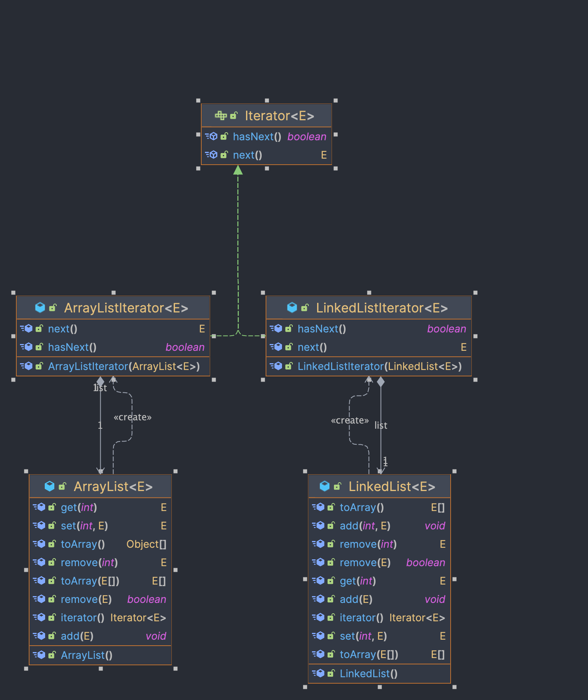Screen dimensions: 588x700
Task: Click the method icon beside Iterator hasNext()
Action: [211, 136]
